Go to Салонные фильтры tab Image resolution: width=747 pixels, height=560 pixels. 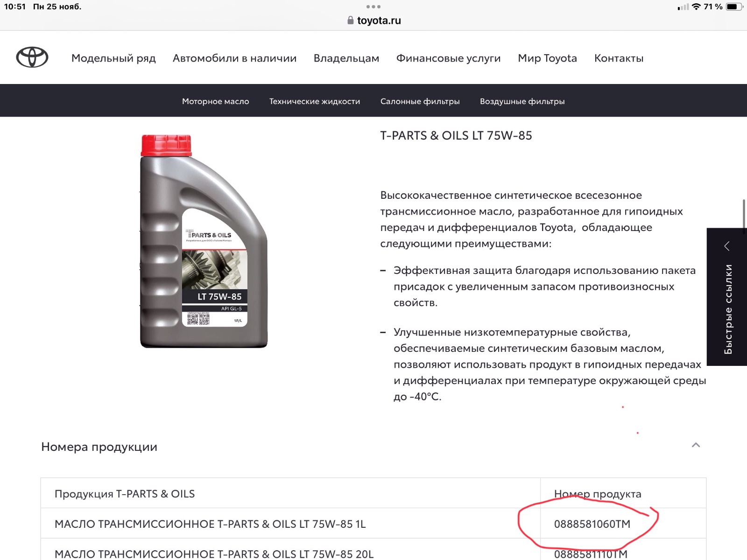pyautogui.click(x=420, y=101)
